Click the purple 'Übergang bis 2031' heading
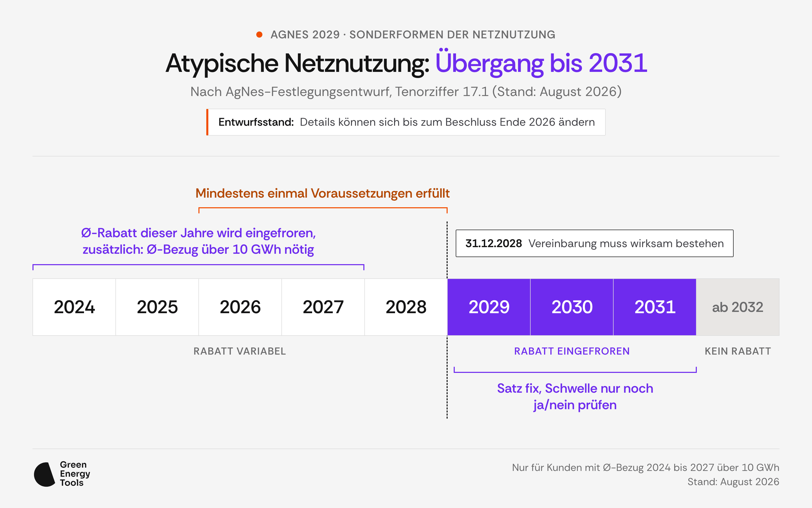The height and width of the screenshot is (508, 812). click(541, 63)
